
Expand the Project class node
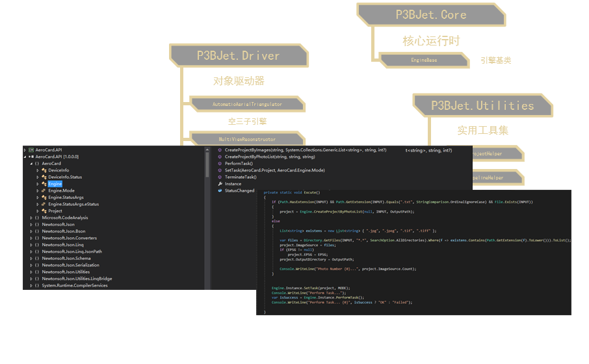[38, 211]
